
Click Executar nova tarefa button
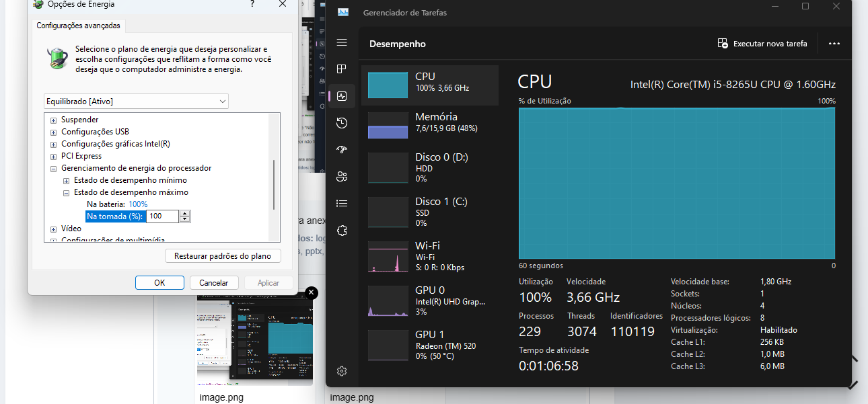click(x=762, y=44)
